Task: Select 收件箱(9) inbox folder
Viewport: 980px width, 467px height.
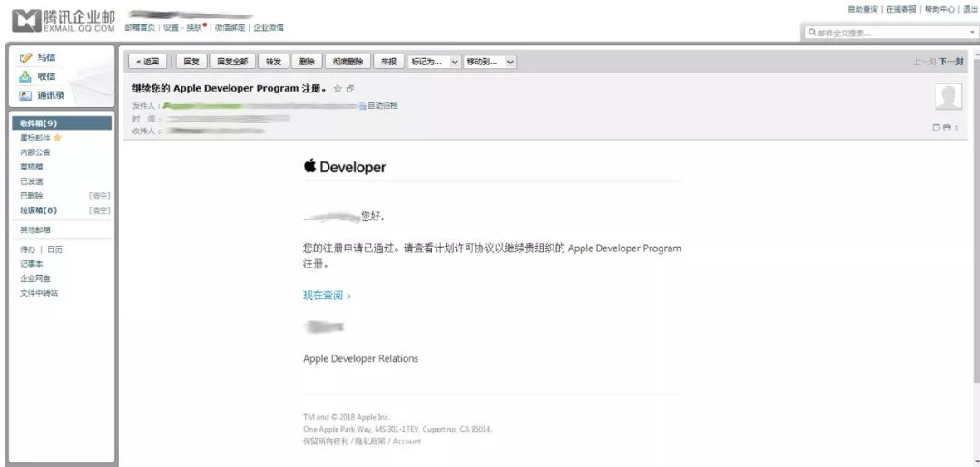Action: (62, 123)
